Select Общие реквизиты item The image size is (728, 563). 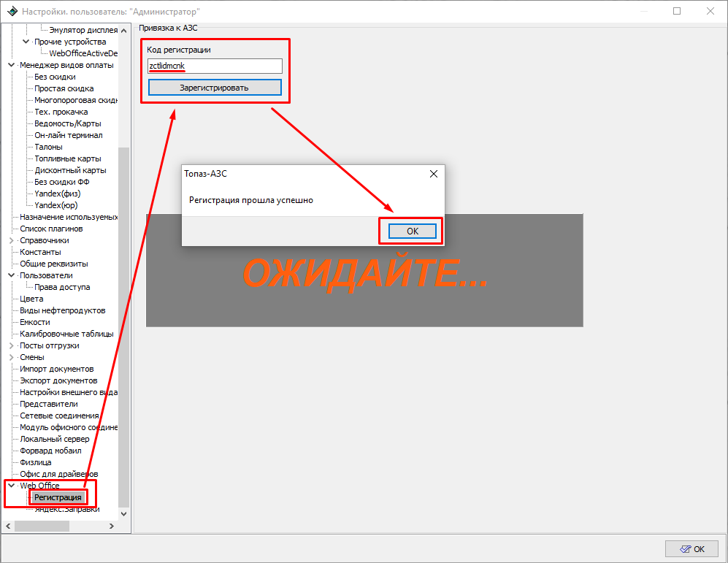click(x=54, y=264)
